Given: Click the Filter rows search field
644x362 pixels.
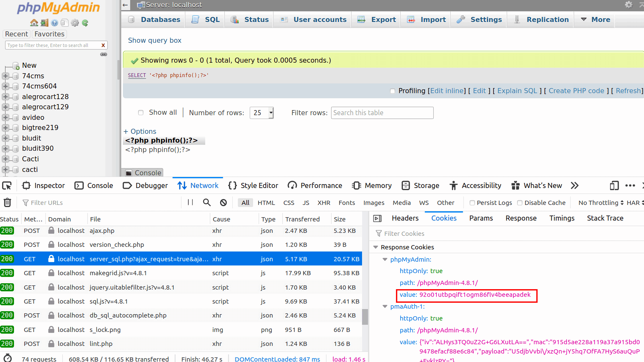Looking at the screenshot, I should 382,113.
